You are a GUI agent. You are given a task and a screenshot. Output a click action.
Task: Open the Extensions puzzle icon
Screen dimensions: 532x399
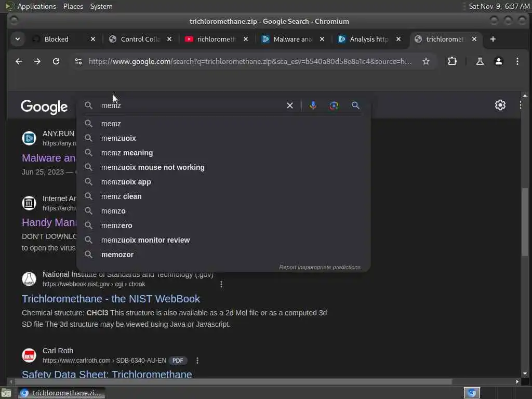point(453,61)
